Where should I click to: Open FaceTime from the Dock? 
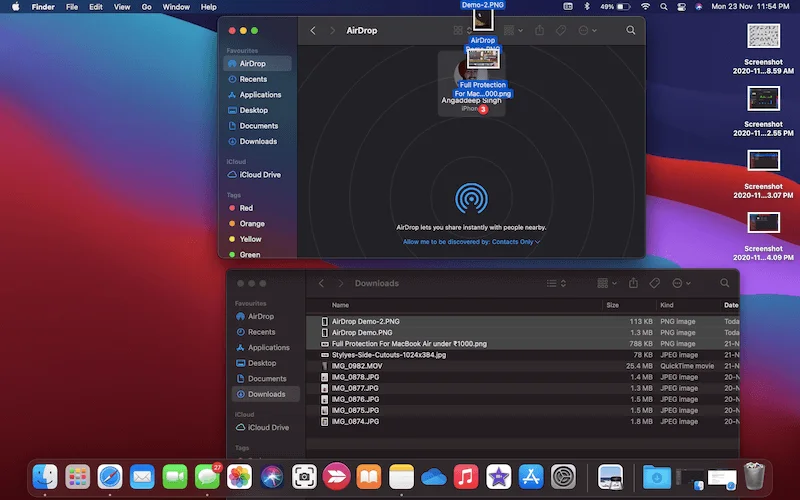[174, 477]
